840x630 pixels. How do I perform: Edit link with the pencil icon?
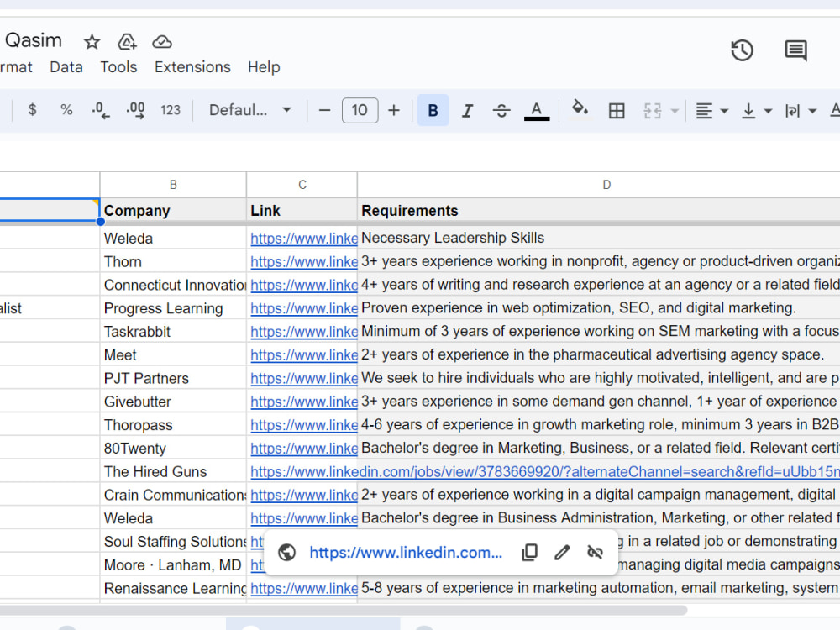(562, 553)
